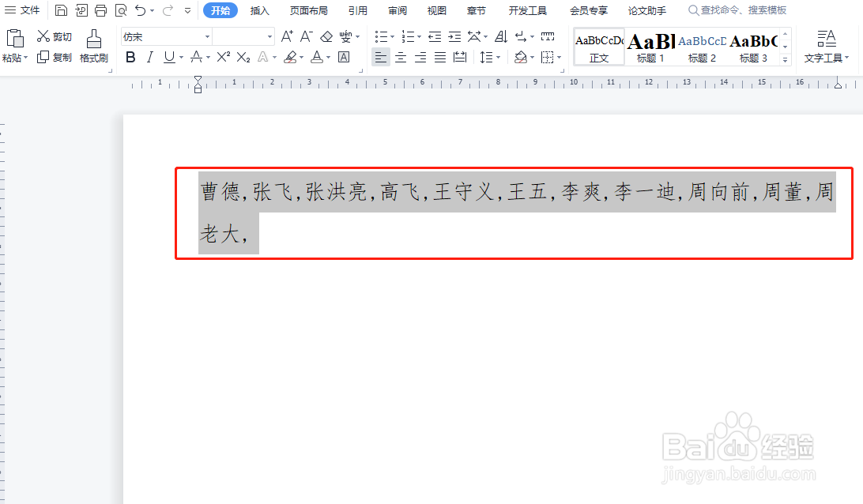Click the 复制 (Copy) button
The image size is (863, 504).
pos(54,57)
